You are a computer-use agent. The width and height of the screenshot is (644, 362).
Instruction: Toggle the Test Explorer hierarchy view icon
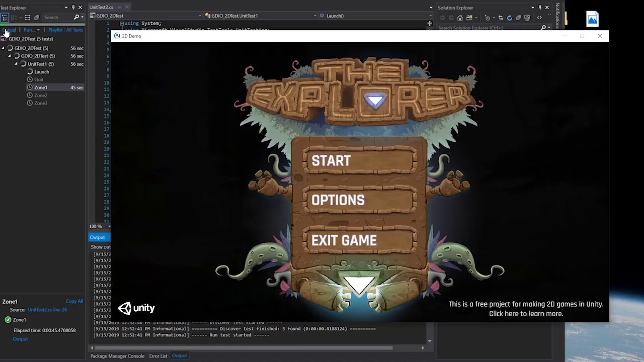[5, 18]
